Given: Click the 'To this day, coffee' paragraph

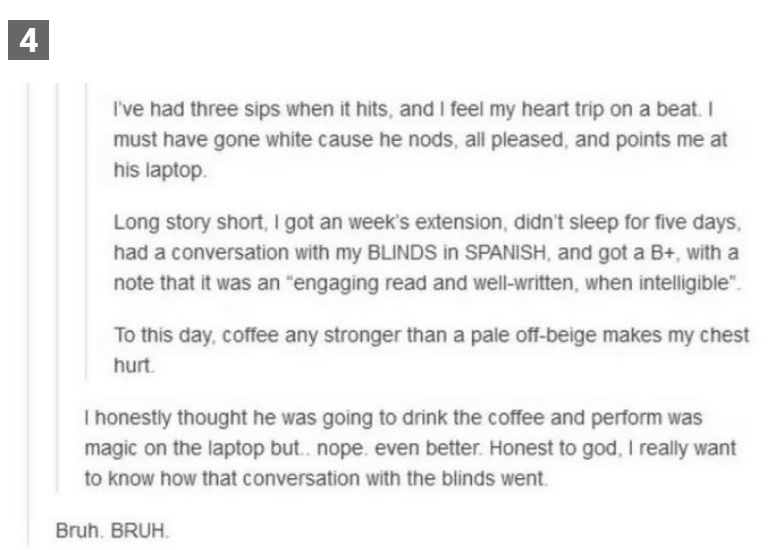Looking at the screenshot, I should coord(431,350).
